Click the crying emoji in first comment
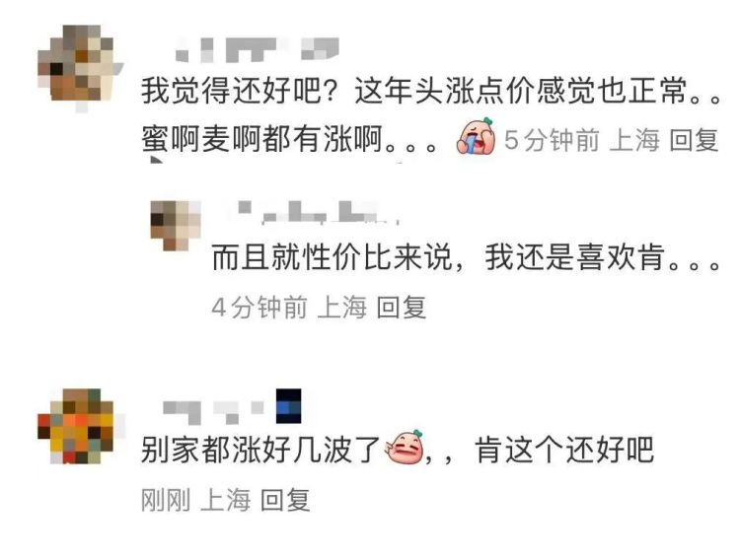This screenshot has height=560, width=740. coord(476,137)
